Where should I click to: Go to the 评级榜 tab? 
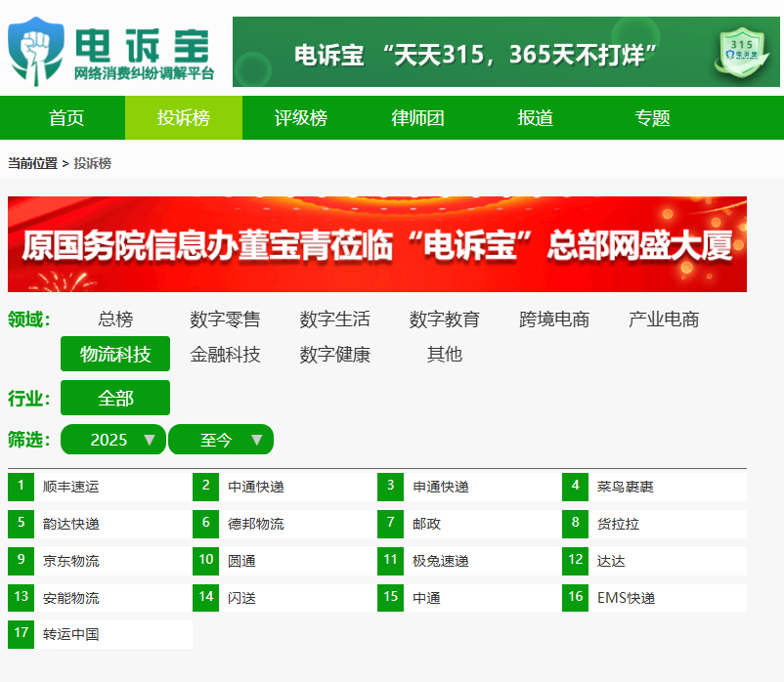[300, 118]
